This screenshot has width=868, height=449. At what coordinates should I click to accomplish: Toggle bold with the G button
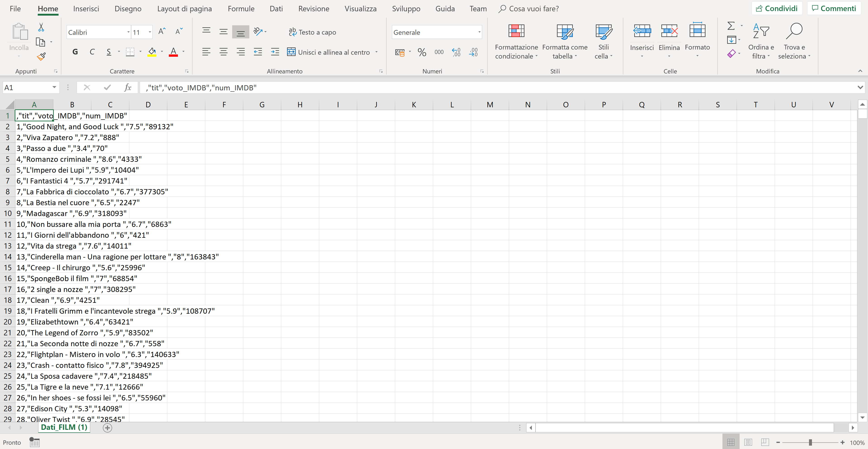(75, 52)
